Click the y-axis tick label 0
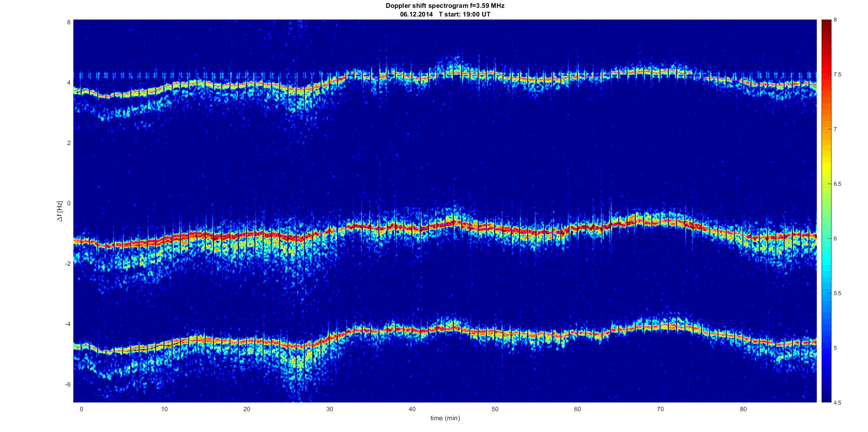Image resolution: width=868 pixels, height=432 pixels. pos(69,203)
